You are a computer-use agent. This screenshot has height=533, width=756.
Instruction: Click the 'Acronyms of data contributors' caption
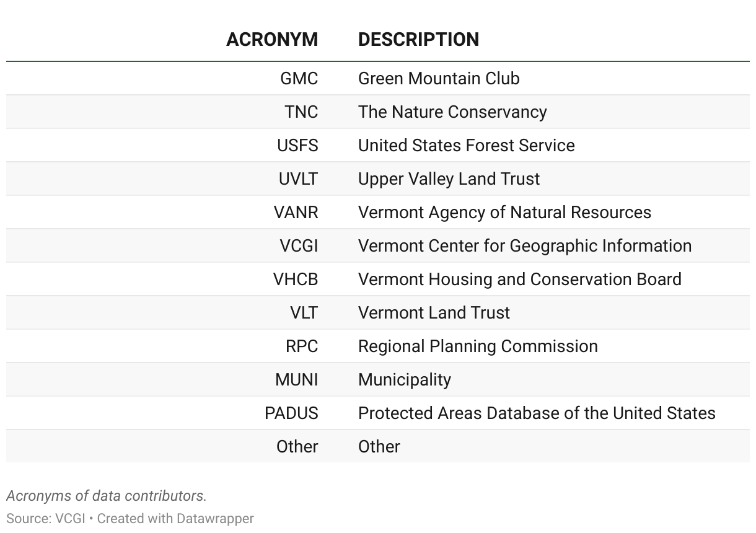[106, 496]
